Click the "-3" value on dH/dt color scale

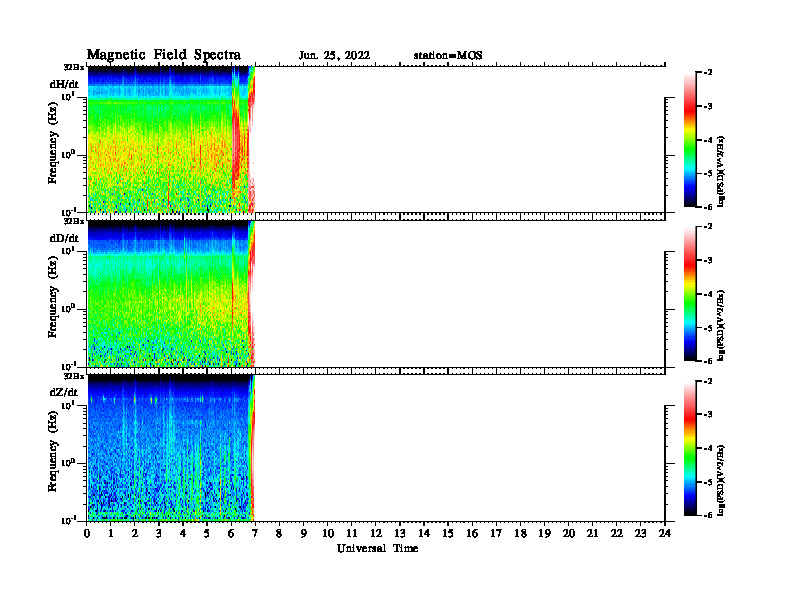point(708,107)
